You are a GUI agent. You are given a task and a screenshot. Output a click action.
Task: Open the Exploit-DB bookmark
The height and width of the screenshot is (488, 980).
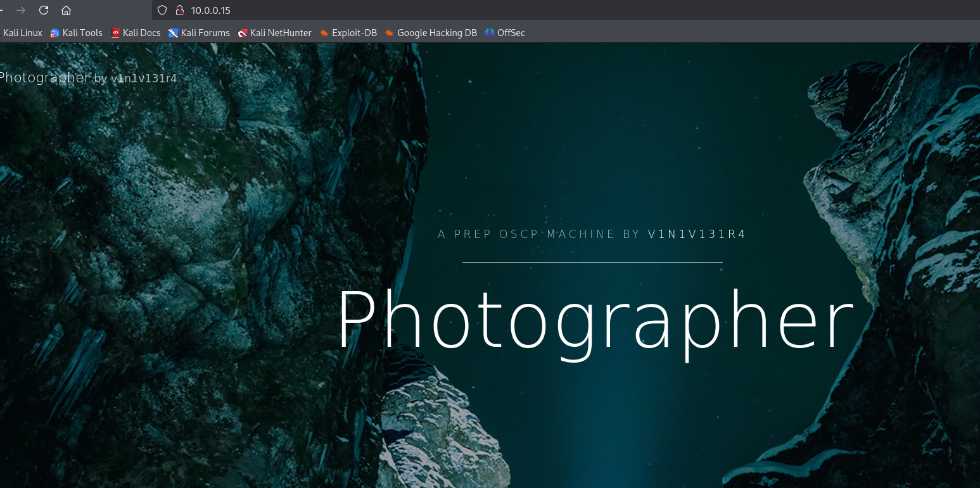tap(348, 33)
